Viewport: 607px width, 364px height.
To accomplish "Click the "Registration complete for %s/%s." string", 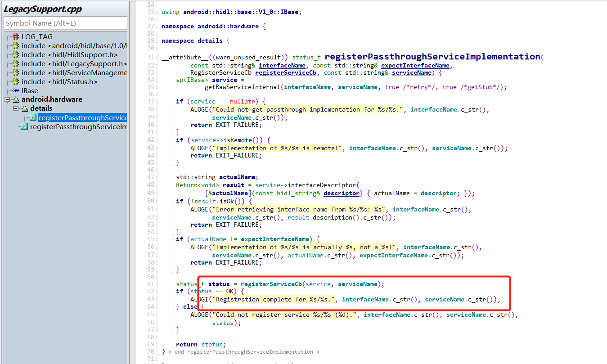I will [273, 299].
